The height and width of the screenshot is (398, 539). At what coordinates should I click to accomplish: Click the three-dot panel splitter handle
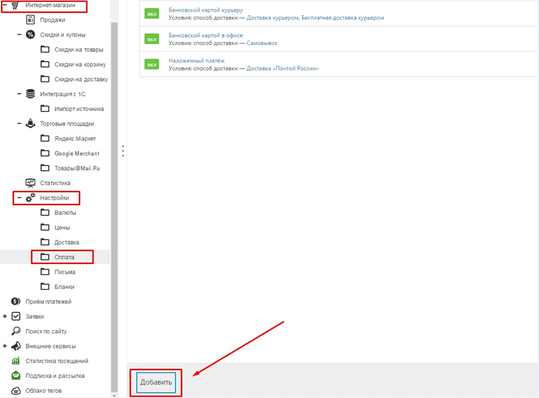[x=123, y=151]
